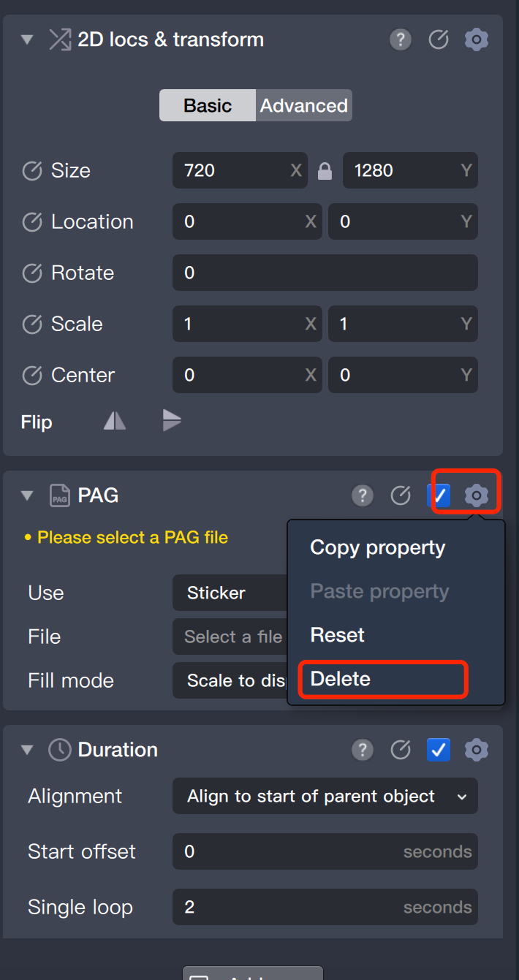
Task: Click the Size keyframe circle icon
Action: (x=32, y=171)
